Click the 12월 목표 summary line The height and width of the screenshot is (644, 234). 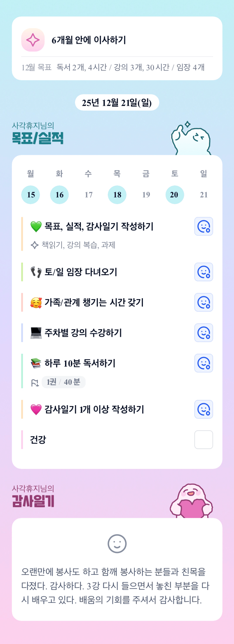[113, 67]
